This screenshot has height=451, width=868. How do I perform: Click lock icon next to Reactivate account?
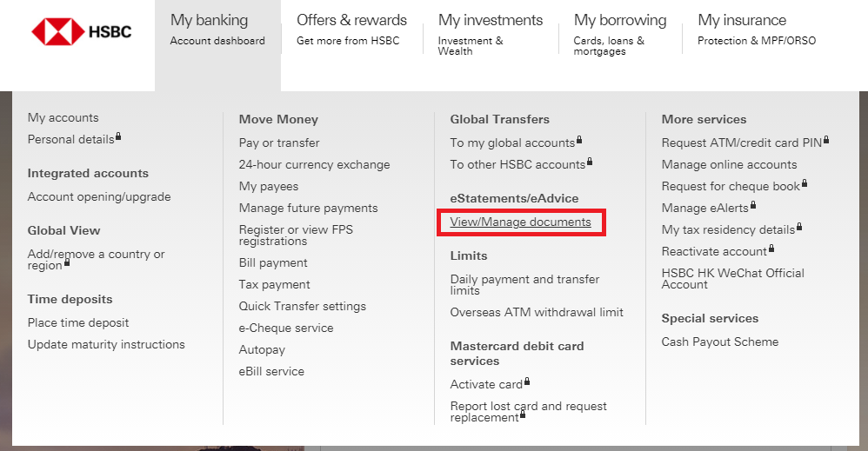pos(771,249)
